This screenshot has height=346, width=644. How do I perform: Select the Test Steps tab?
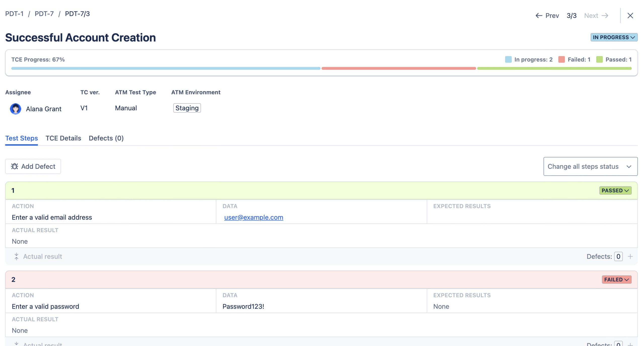coord(21,138)
